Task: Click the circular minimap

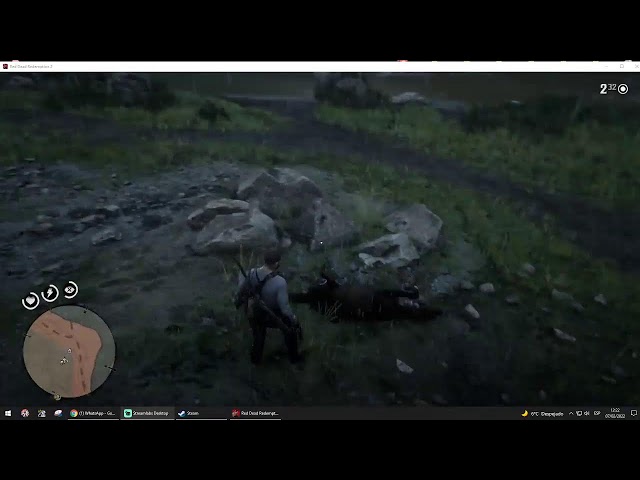Action: [x=69, y=352]
